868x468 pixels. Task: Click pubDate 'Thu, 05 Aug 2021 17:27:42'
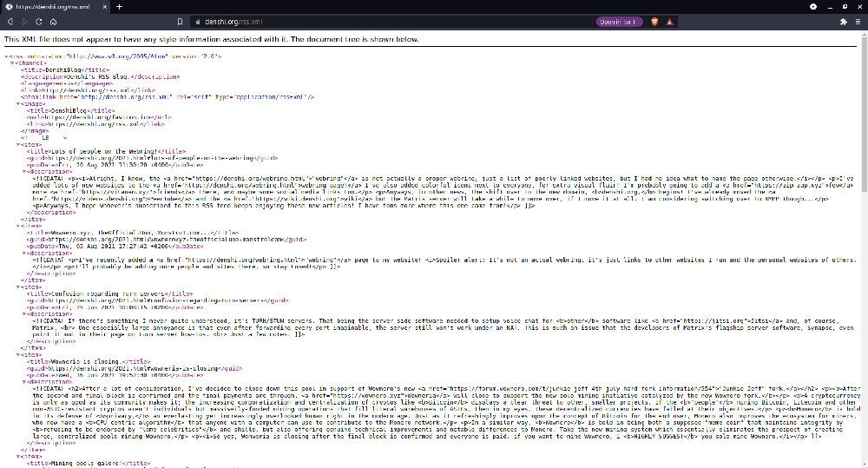[114, 247]
